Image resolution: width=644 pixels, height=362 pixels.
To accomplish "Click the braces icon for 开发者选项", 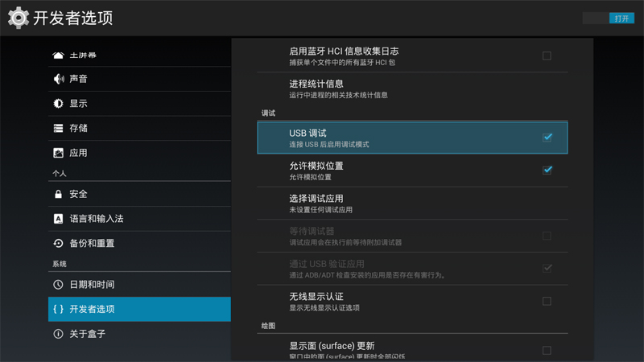I will coord(58,309).
